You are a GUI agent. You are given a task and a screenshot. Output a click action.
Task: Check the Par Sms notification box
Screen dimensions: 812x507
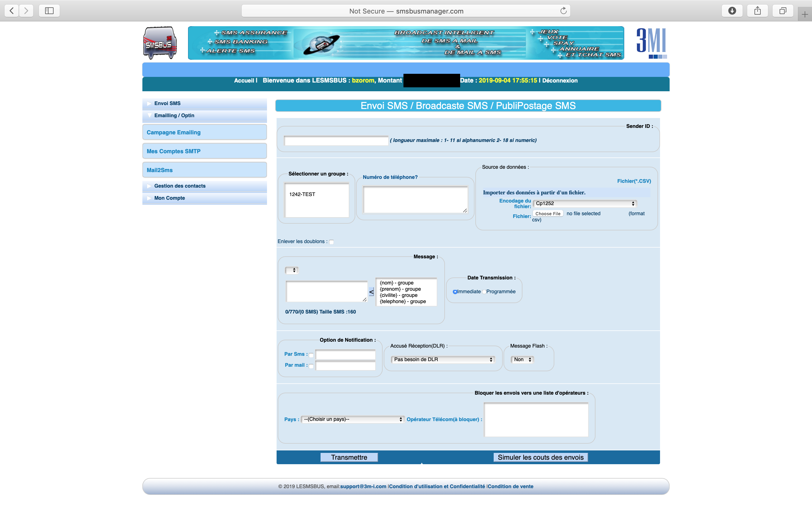coord(311,355)
